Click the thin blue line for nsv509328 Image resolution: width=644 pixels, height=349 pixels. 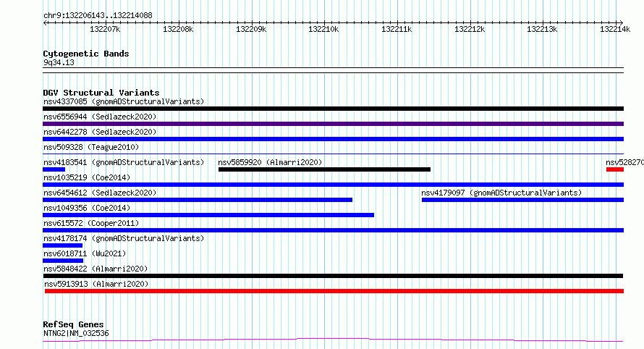pyautogui.click(x=333, y=154)
